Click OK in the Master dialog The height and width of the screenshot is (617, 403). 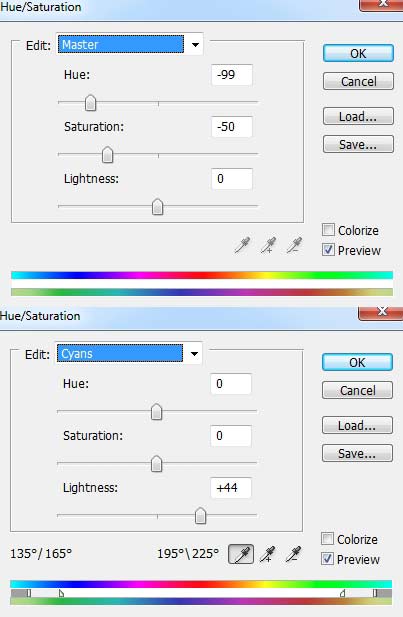358,53
